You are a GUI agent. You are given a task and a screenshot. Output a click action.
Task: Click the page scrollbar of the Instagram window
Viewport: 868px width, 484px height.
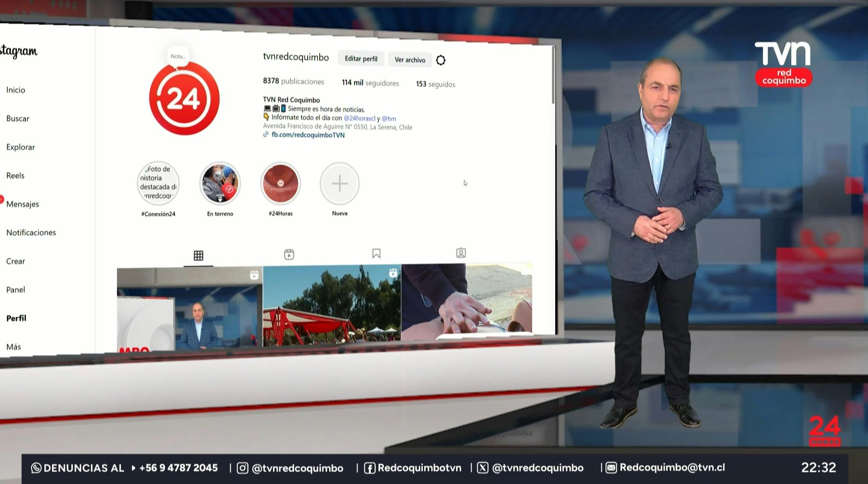(553, 74)
